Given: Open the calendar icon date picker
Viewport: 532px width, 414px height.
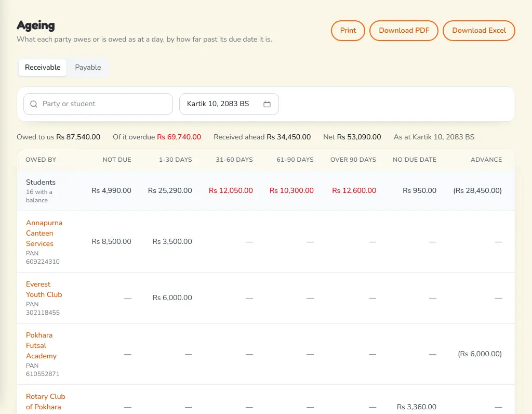Looking at the screenshot, I should tap(267, 104).
